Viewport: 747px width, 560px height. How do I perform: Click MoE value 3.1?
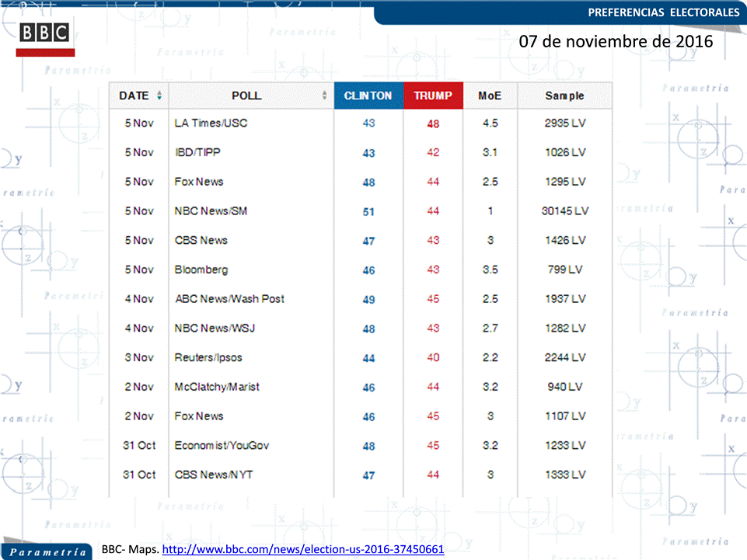[490, 152]
